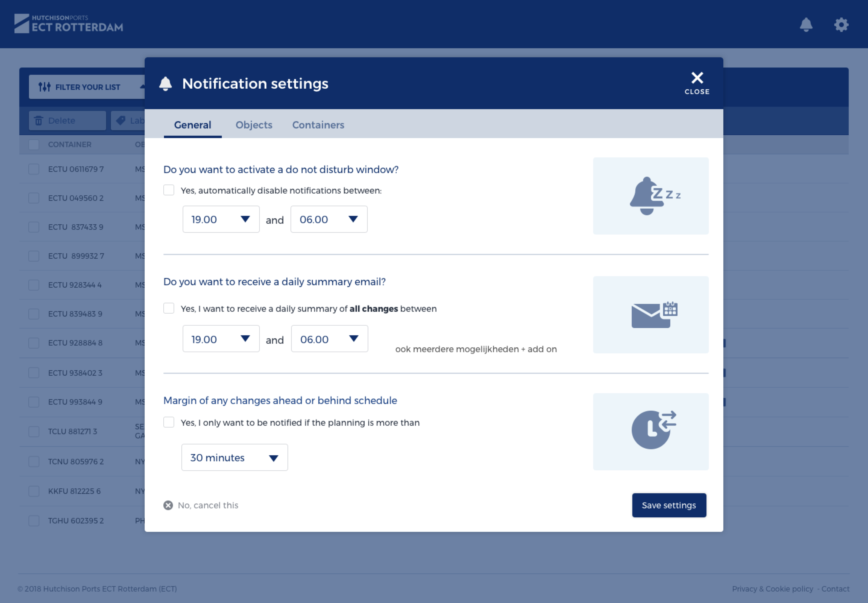
Task: Click the ECT Rotterdam logo
Action: coord(69,24)
